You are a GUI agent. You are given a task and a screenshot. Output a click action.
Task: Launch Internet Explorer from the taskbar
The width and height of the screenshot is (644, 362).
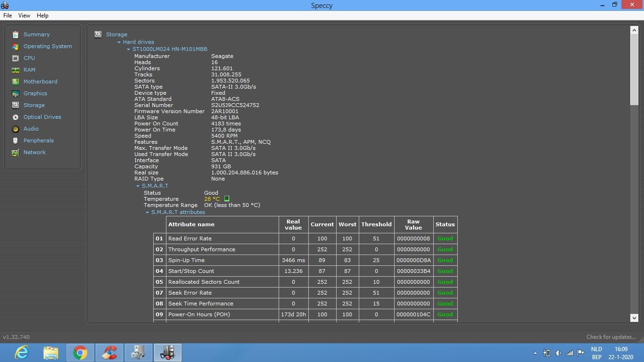[x=22, y=353]
